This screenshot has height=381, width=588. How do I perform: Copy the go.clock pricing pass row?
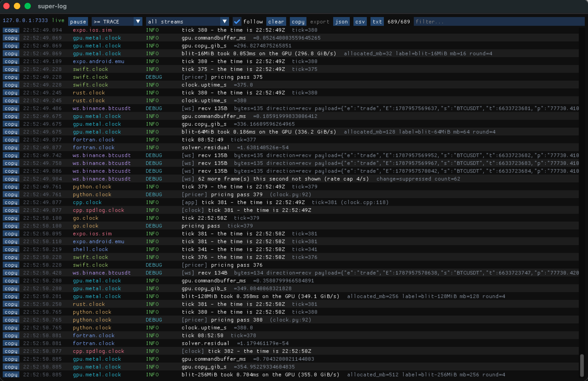point(11,226)
